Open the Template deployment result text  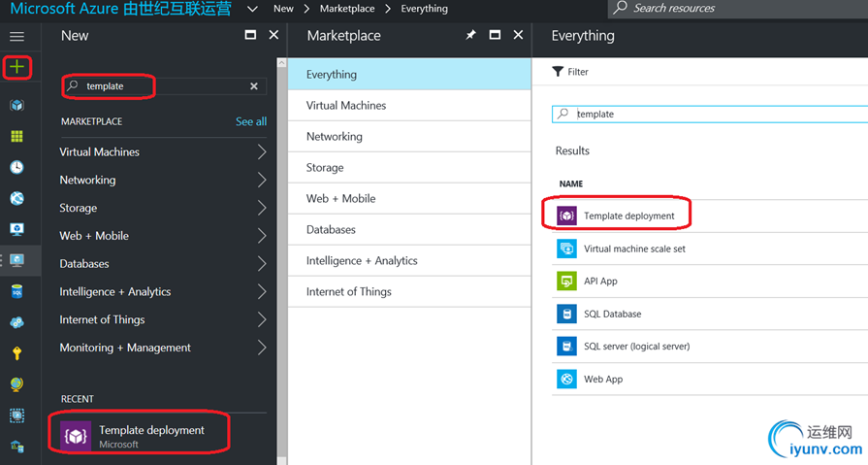coord(628,216)
